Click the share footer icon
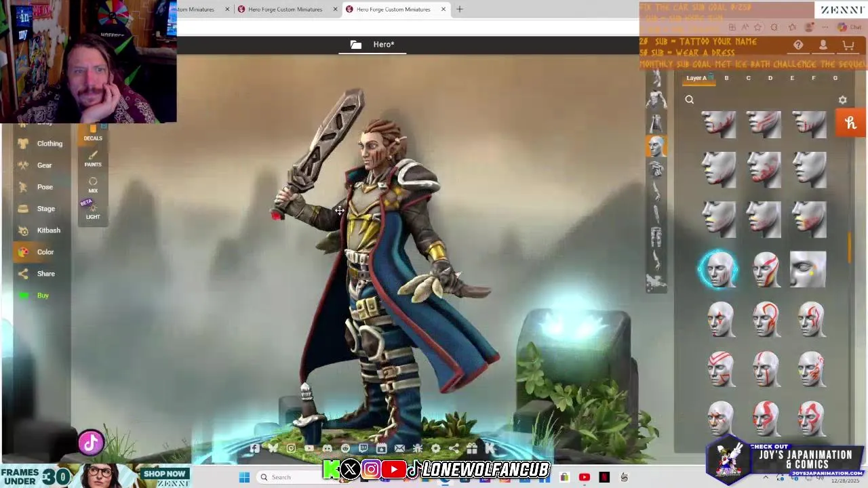Viewport: 868px width, 488px height. point(454,448)
